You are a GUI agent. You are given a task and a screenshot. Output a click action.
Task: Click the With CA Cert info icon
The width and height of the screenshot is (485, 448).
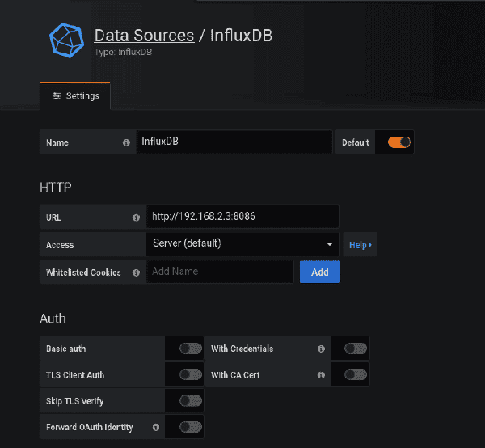pyautogui.click(x=321, y=375)
